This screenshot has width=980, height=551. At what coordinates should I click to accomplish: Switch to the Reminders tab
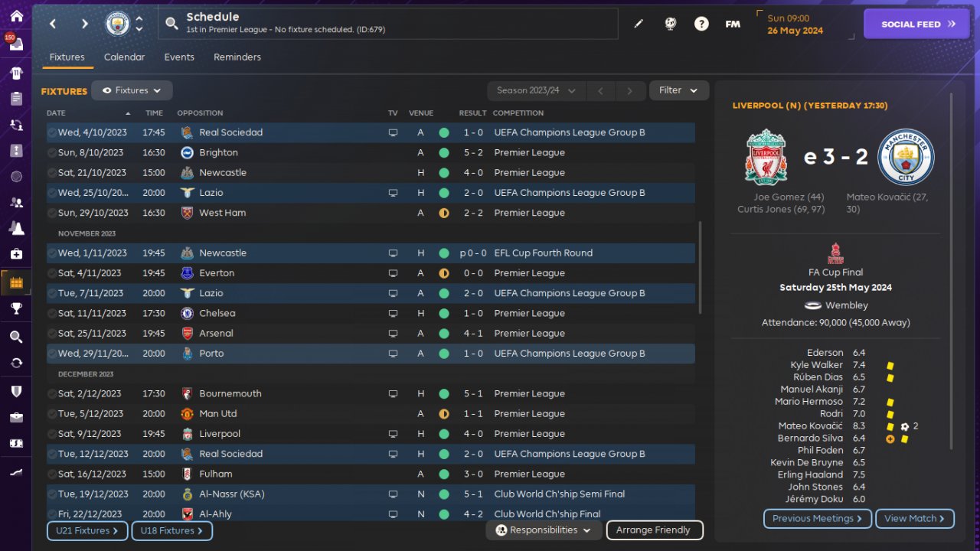click(x=237, y=57)
